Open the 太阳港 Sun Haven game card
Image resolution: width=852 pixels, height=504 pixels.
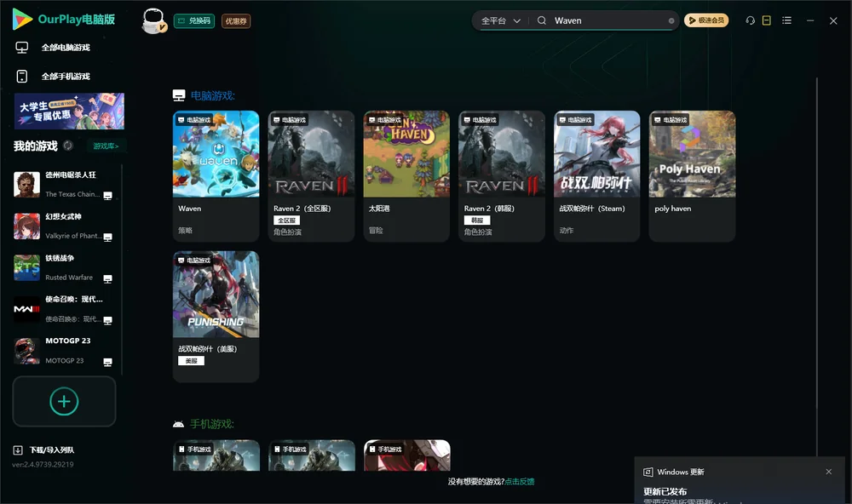point(406,176)
